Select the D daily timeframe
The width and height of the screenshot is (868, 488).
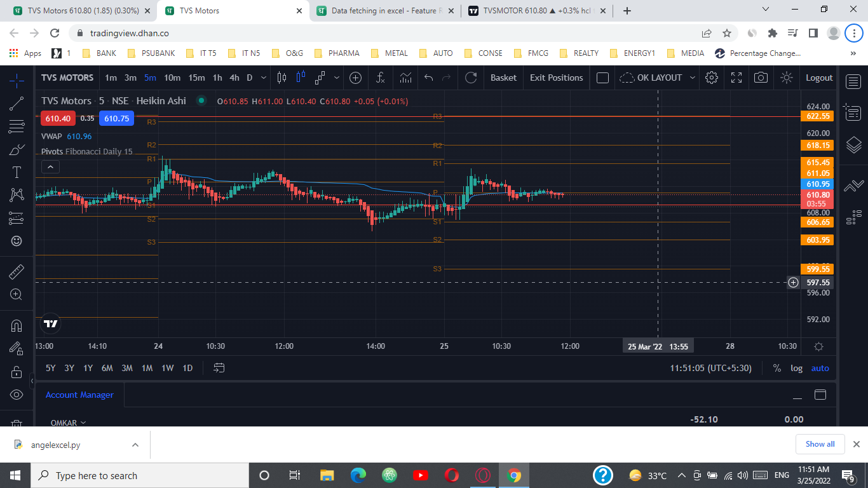point(249,78)
